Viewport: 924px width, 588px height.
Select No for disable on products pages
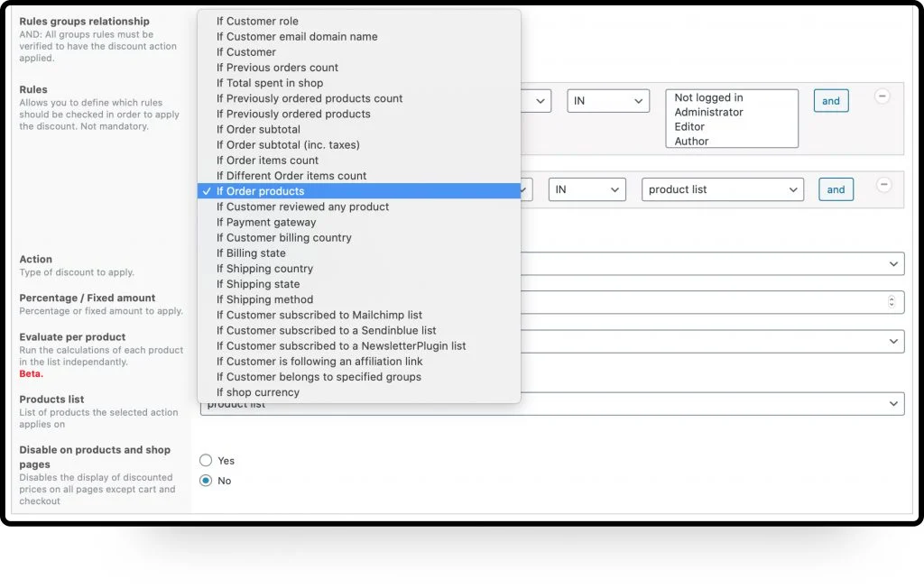[x=206, y=481]
